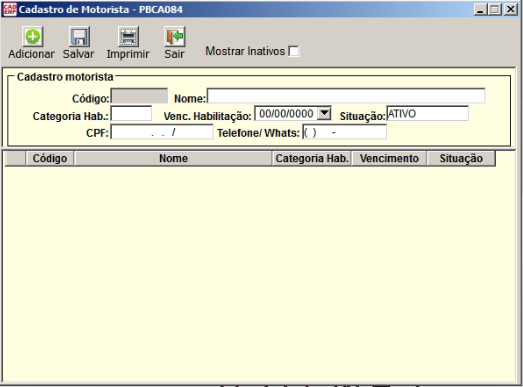523x387 pixels.
Task: Click the Adicionar green plus icon
Action: tap(32, 36)
